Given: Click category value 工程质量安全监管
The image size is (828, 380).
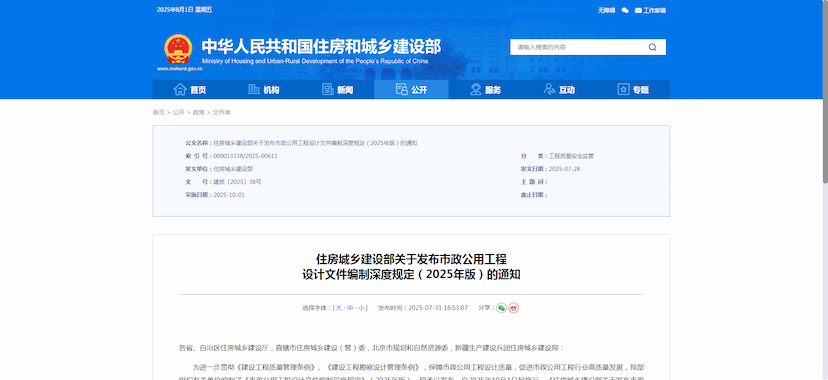Looking at the screenshot, I should click(x=571, y=156).
